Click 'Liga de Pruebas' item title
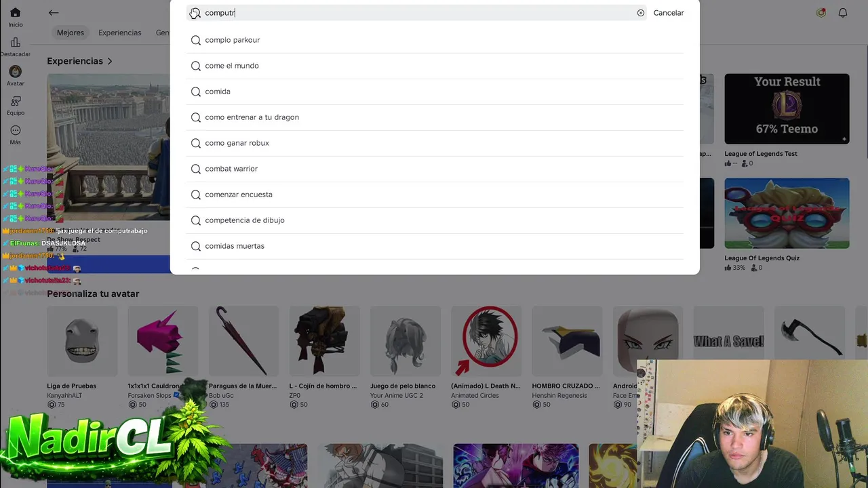The image size is (868, 488). (71, 386)
